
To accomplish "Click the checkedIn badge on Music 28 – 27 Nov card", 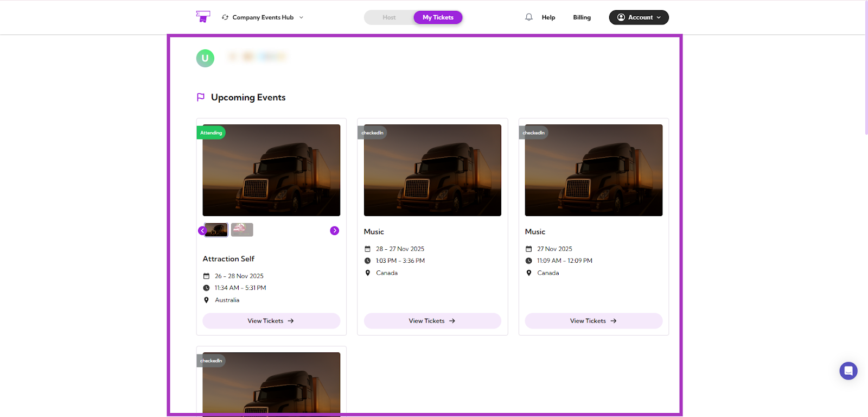I will (372, 133).
